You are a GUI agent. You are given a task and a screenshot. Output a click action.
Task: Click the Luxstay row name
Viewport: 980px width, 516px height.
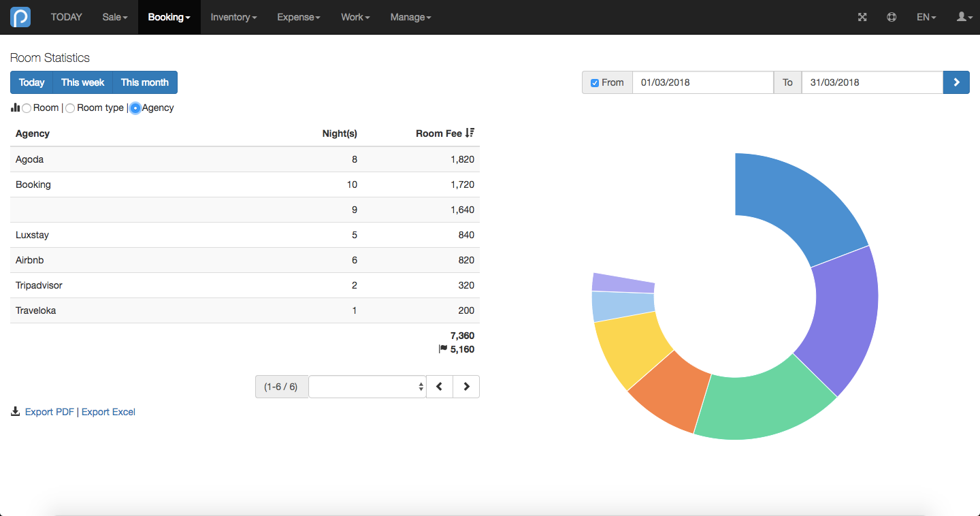pos(32,235)
